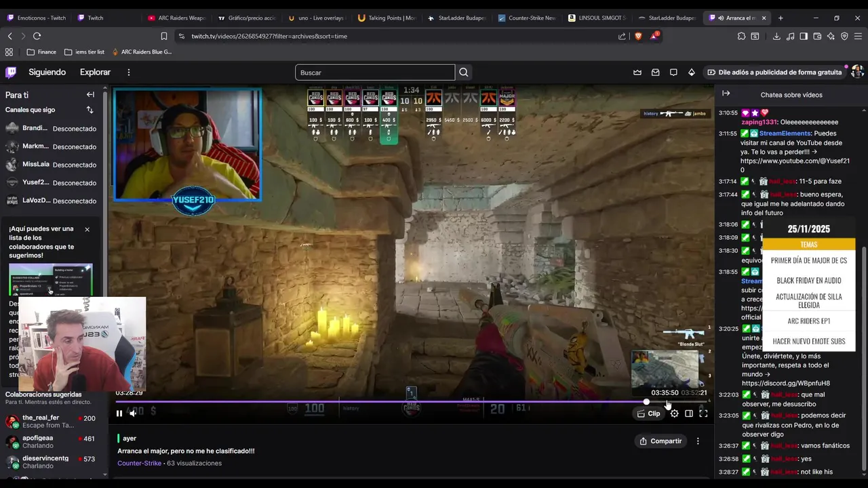Create a Clip from the video

pyautogui.click(x=649, y=413)
